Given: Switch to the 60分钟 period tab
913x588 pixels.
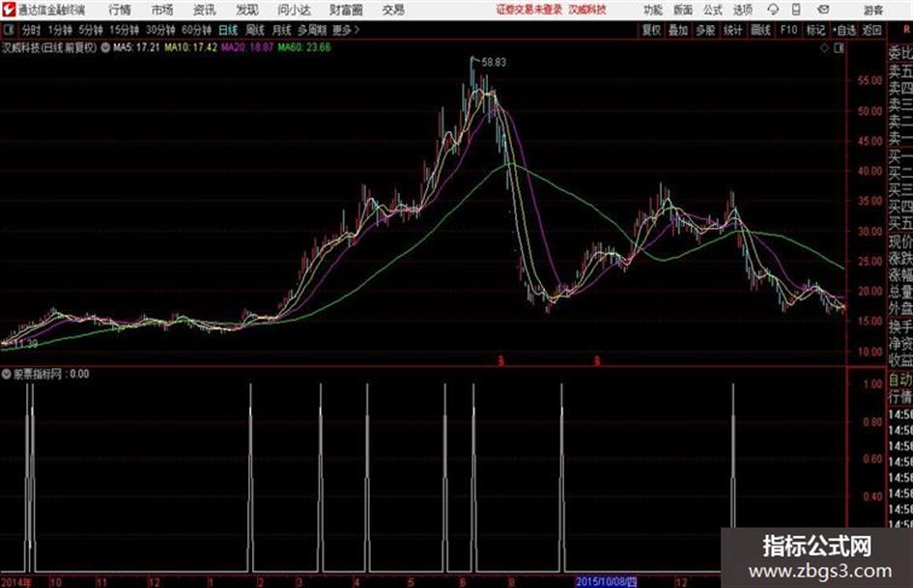Looking at the screenshot, I should [x=196, y=30].
